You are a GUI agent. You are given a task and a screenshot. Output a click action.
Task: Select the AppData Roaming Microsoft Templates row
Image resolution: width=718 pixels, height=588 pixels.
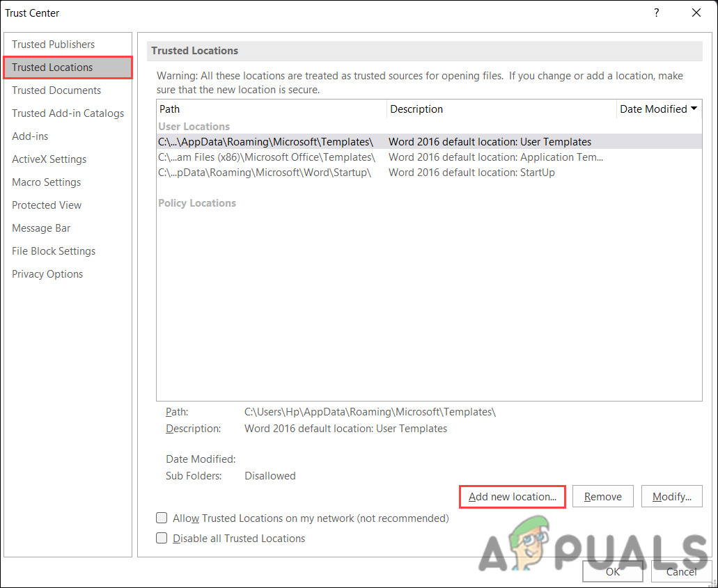point(429,142)
